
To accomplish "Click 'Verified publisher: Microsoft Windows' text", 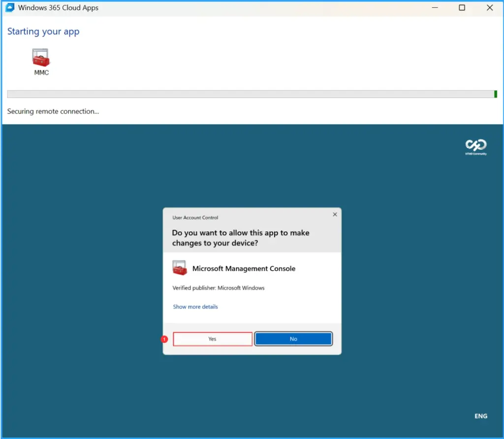I will [219, 288].
